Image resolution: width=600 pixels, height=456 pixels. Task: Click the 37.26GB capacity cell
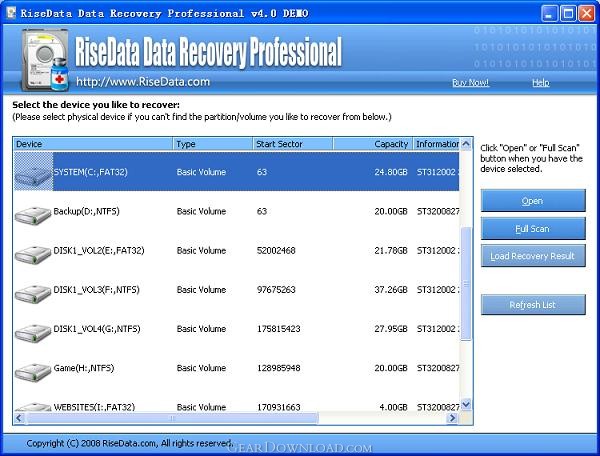click(x=391, y=290)
